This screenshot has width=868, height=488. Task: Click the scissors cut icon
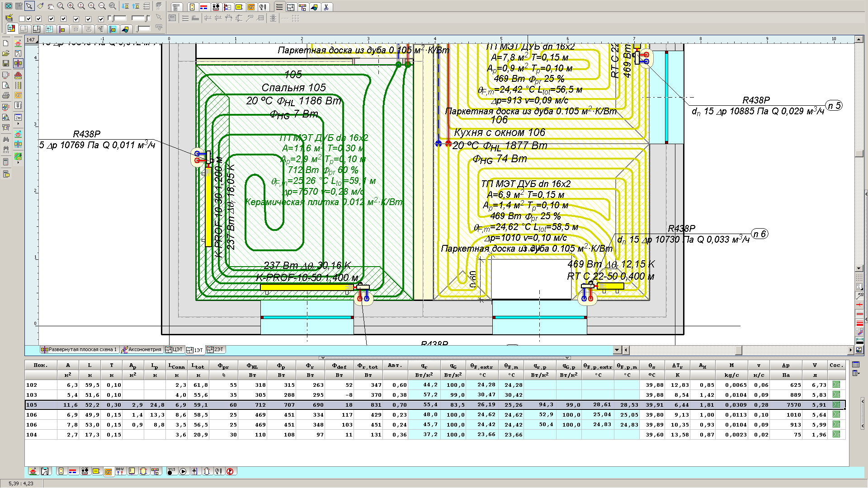326,7
